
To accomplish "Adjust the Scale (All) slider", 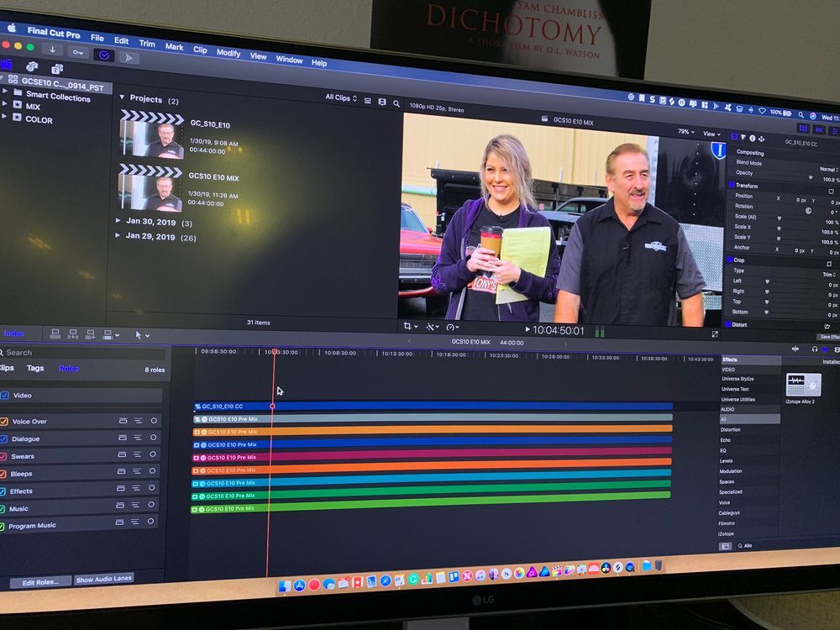I will click(780, 218).
